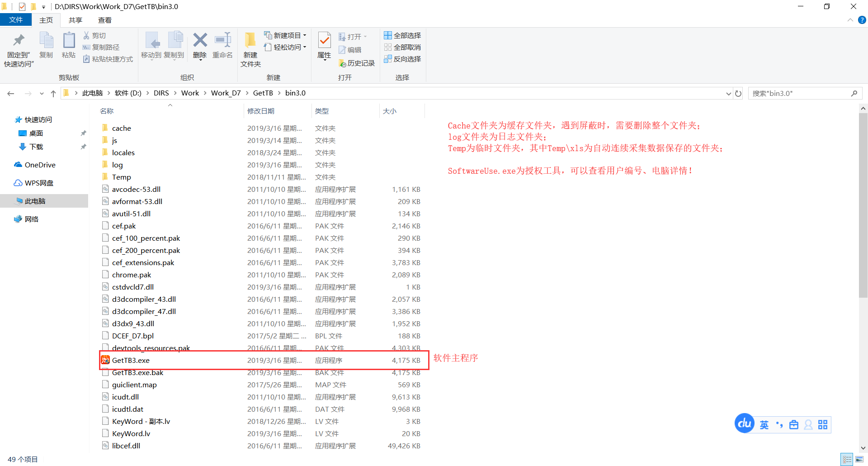Switch to large thumbnails view in status bar
Image resolution: width=868 pixels, height=466 pixels.
tap(859, 460)
